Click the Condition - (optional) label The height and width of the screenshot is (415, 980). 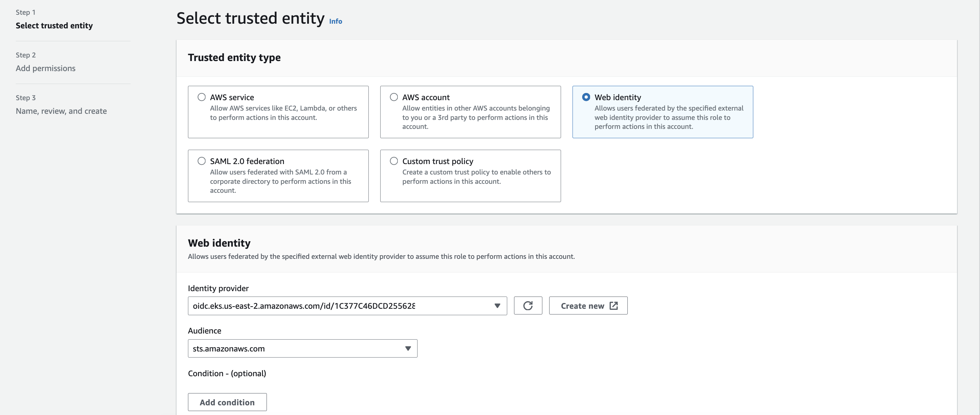(x=227, y=373)
